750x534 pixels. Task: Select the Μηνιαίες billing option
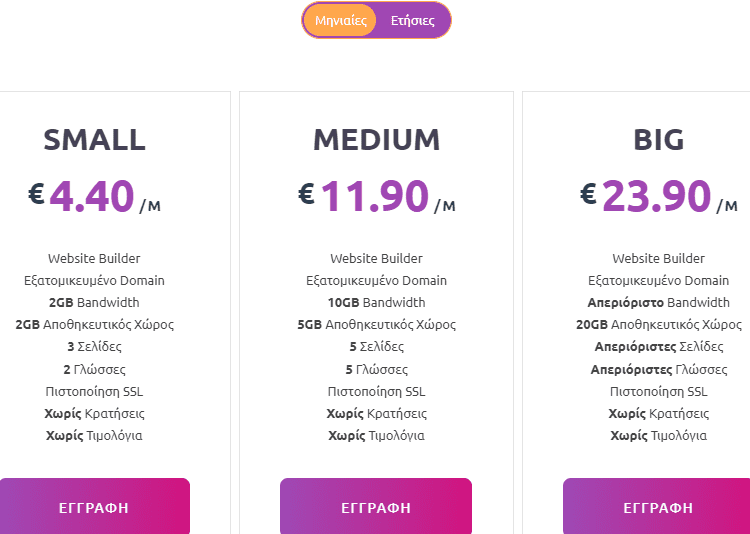coord(341,21)
